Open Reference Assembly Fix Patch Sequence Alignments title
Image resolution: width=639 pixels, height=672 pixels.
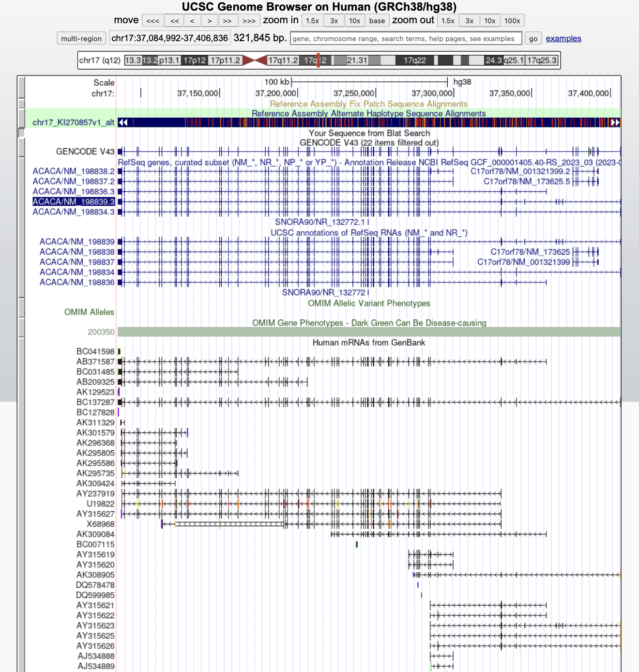click(369, 104)
